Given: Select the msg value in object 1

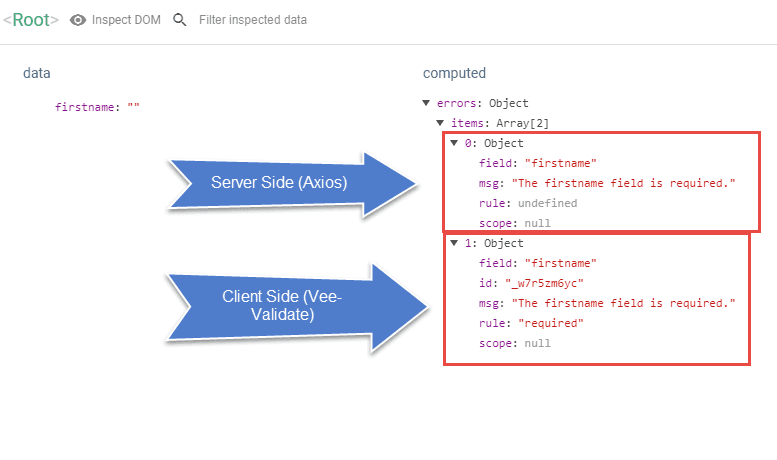Looking at the screenshot, I should [x=624, y=303].
